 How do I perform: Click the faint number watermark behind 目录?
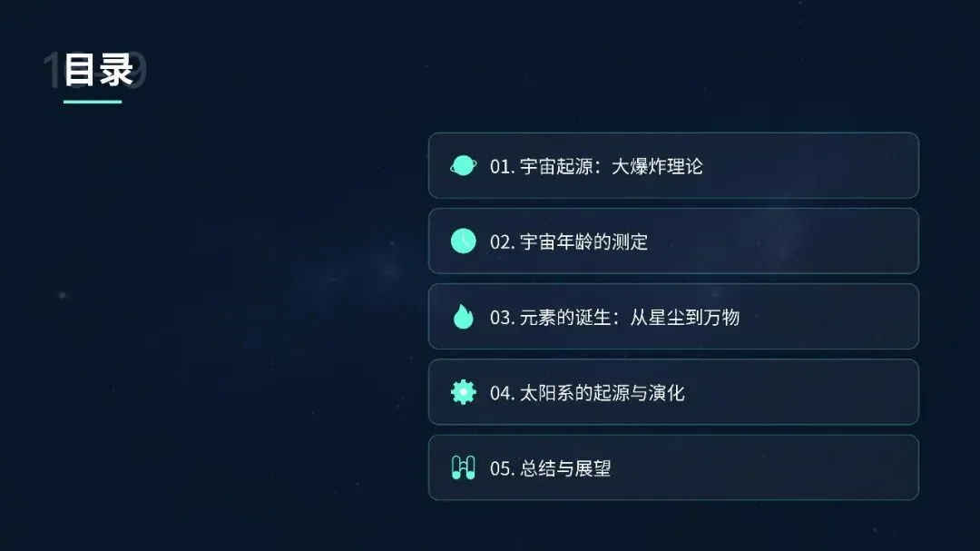click(95, 69)
